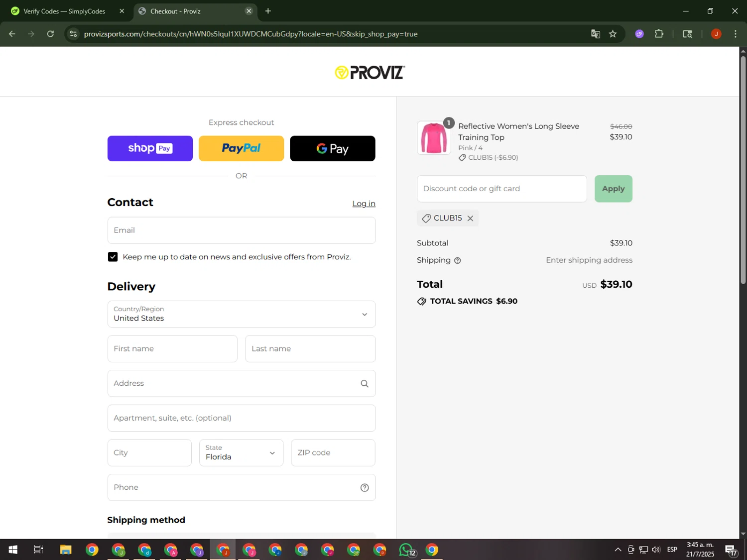Click the Proviz logo in header

coord(370,73)
